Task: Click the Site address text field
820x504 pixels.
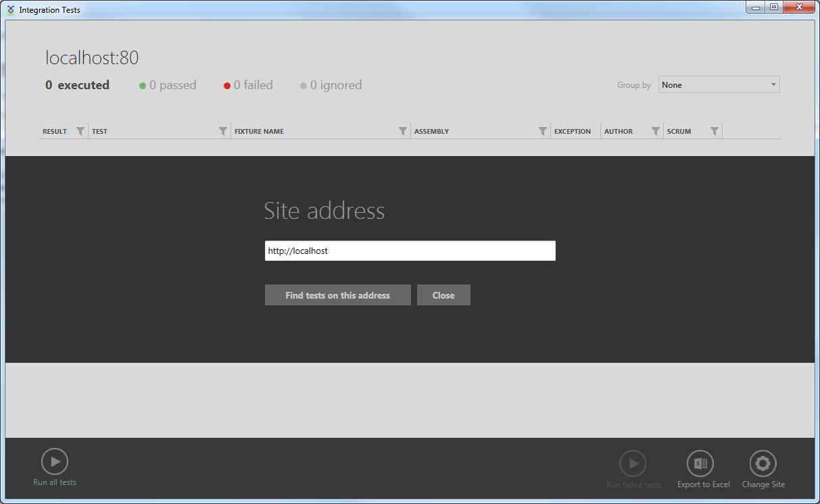Action: [410, 251]
